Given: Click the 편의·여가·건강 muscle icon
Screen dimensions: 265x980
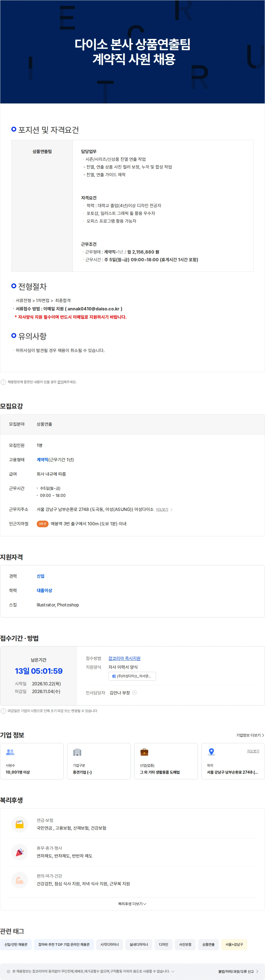Looking at the screenshot, I should pos(19,880).
